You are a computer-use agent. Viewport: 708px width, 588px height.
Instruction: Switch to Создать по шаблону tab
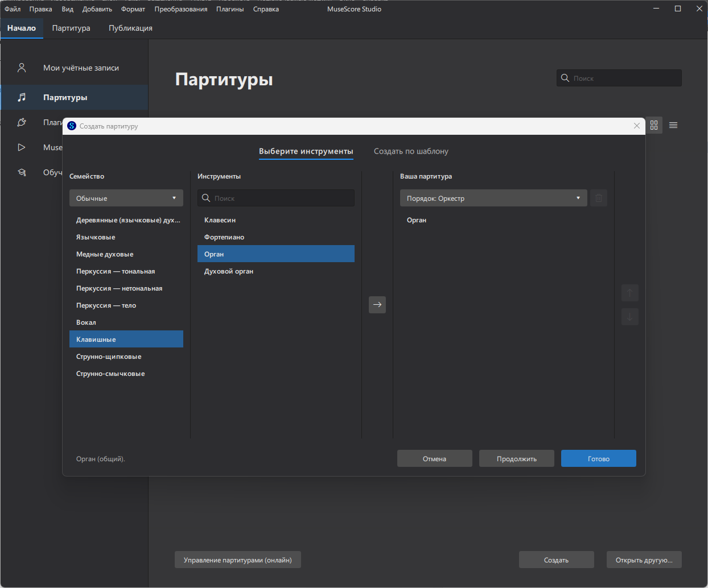(x=411, y=151)
